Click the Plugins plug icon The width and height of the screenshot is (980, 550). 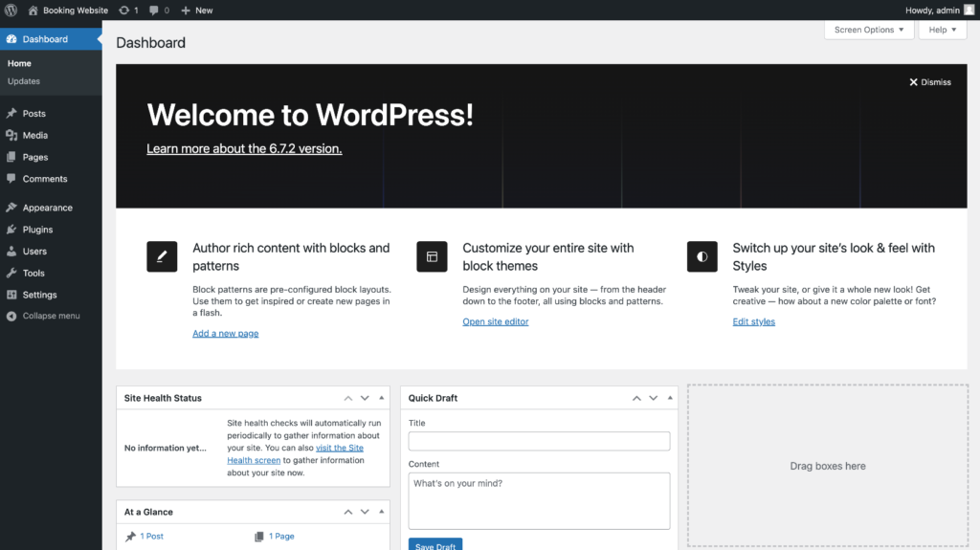coord(11,230)
